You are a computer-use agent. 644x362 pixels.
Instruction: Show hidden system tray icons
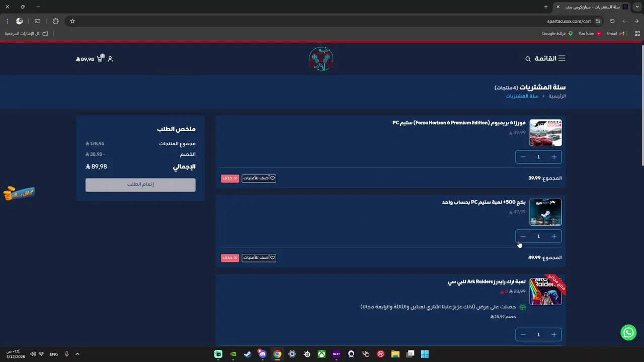(77, 354)
